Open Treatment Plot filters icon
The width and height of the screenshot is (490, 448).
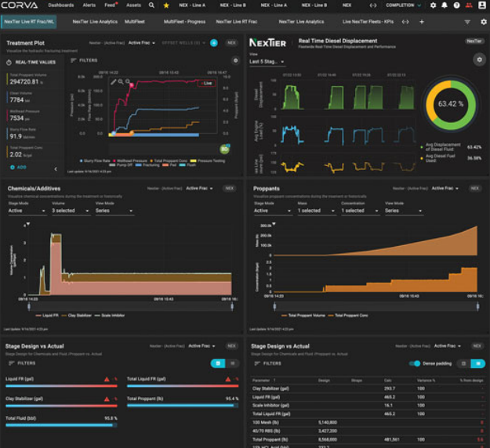pyautogui.click(x=74, y=60)
